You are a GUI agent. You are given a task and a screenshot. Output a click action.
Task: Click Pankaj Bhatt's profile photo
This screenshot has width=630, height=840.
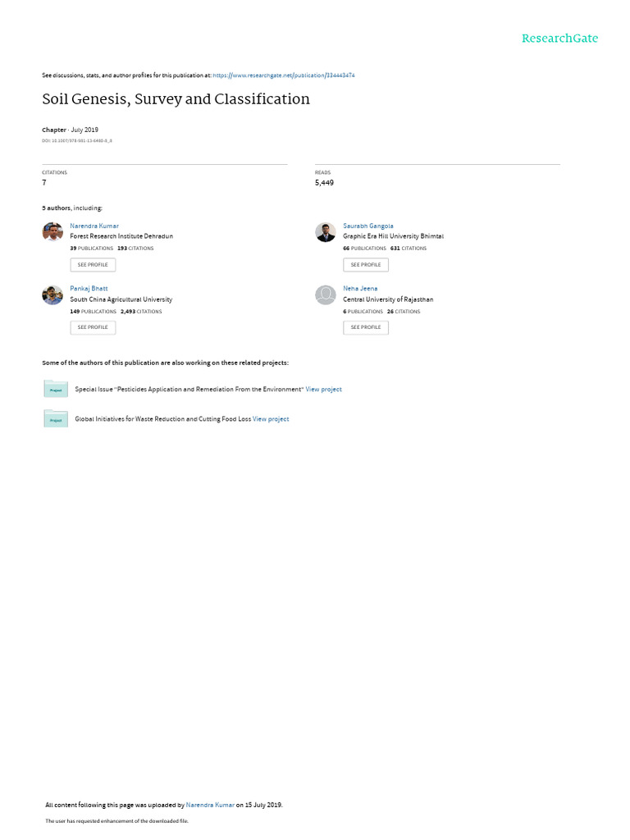52,294
